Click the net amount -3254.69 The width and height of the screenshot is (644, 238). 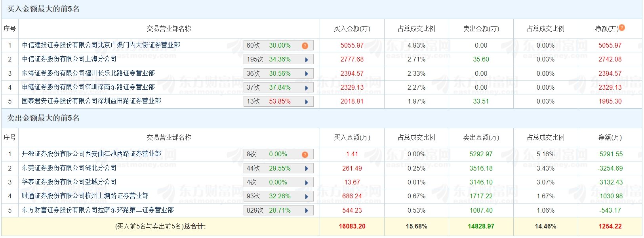coord(610,168)
